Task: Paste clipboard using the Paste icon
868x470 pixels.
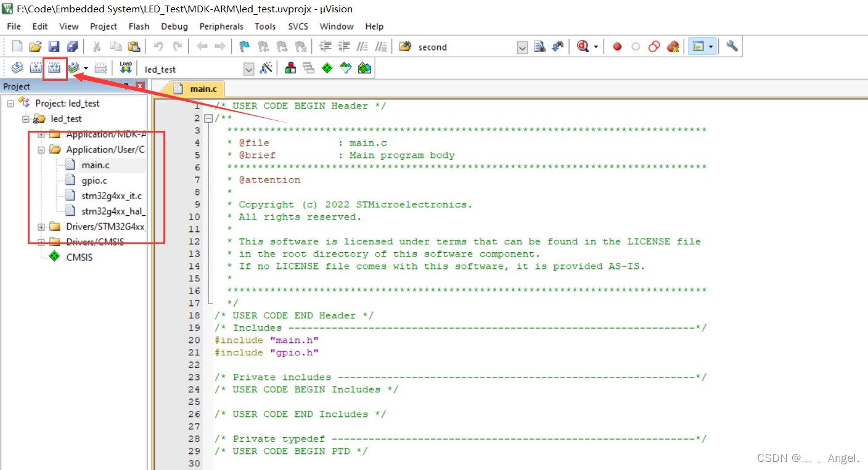Action: (x=134, y=46)
